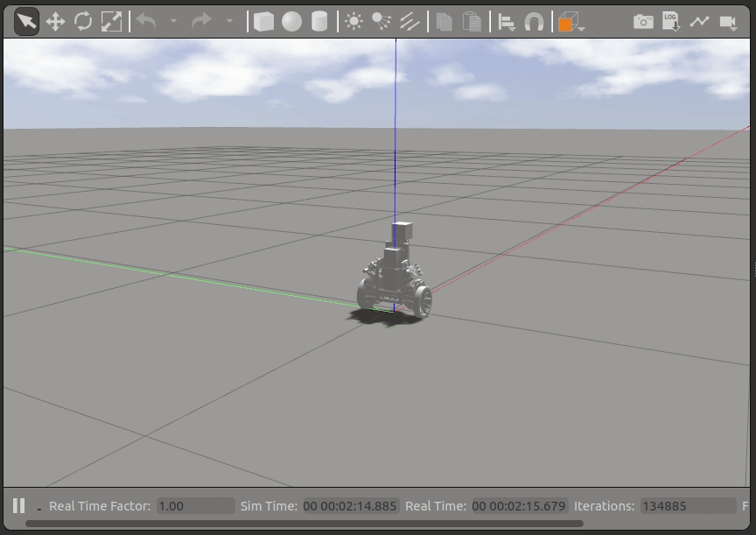Screen dimensions: 756x535
Task: Click the 'Real Time:' label
Action: (x=436, y=506)
